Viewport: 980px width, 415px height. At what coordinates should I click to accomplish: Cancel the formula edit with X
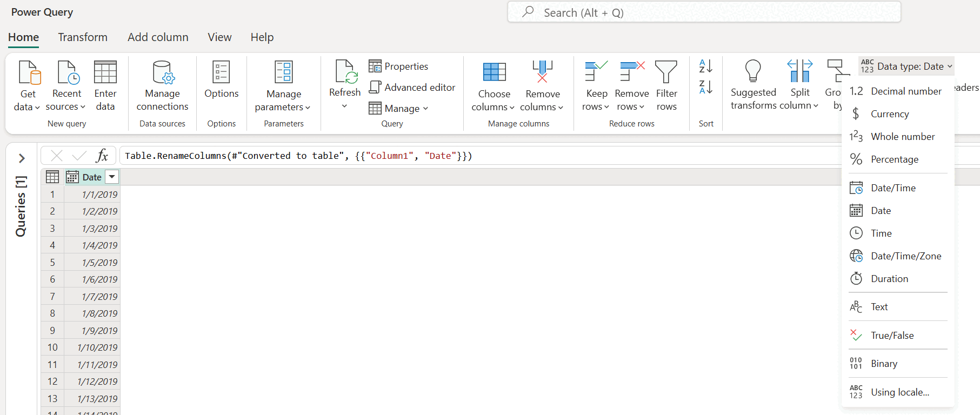point(56,156)
